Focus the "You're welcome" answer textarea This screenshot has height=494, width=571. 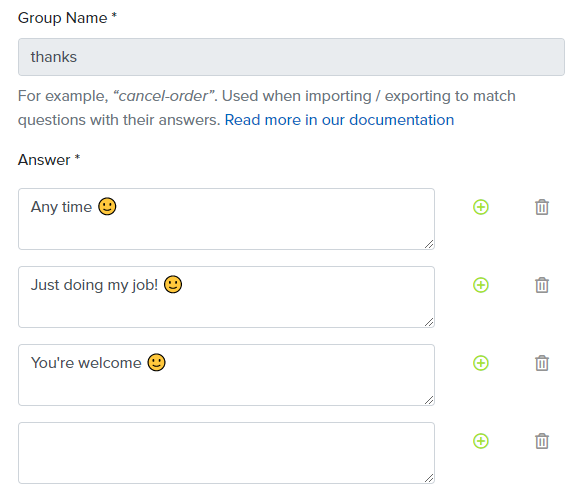pyautogui.click(x=227, y=375)
